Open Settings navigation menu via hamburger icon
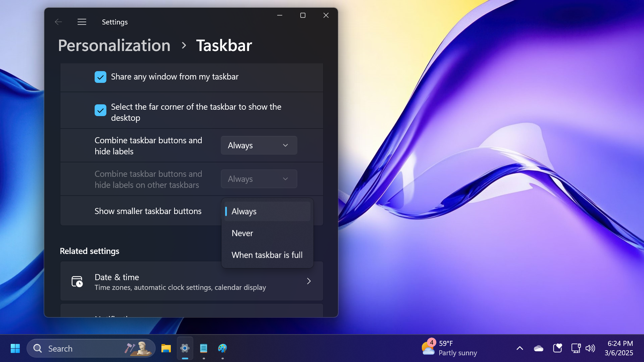Image resolution: width=644 pixels, height=362 pixels. pos(82,21)
